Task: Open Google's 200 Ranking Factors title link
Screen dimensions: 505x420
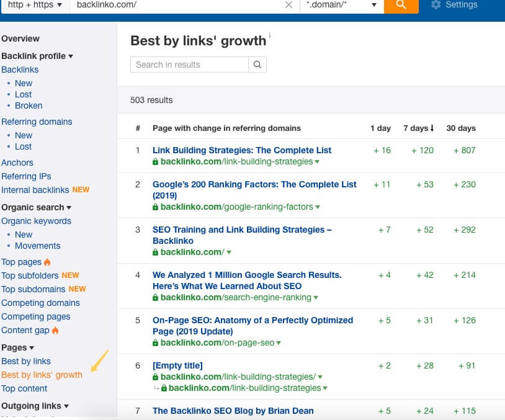Action: click(x=254, y=190)
